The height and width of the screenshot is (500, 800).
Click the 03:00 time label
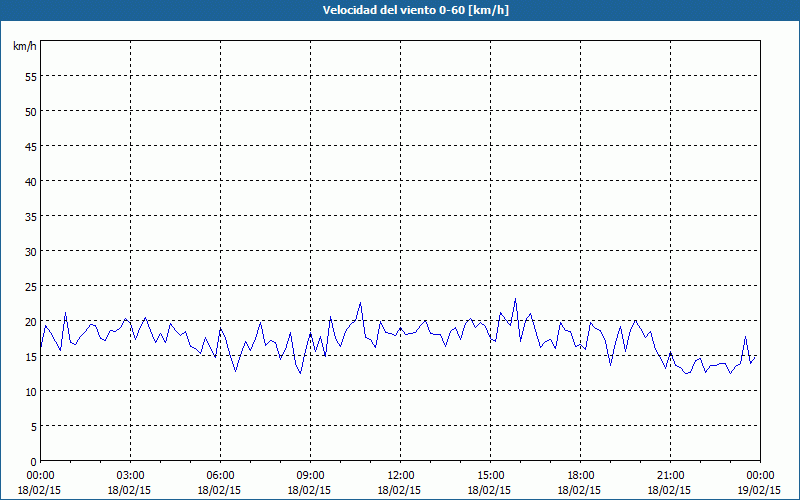point(131,476)
